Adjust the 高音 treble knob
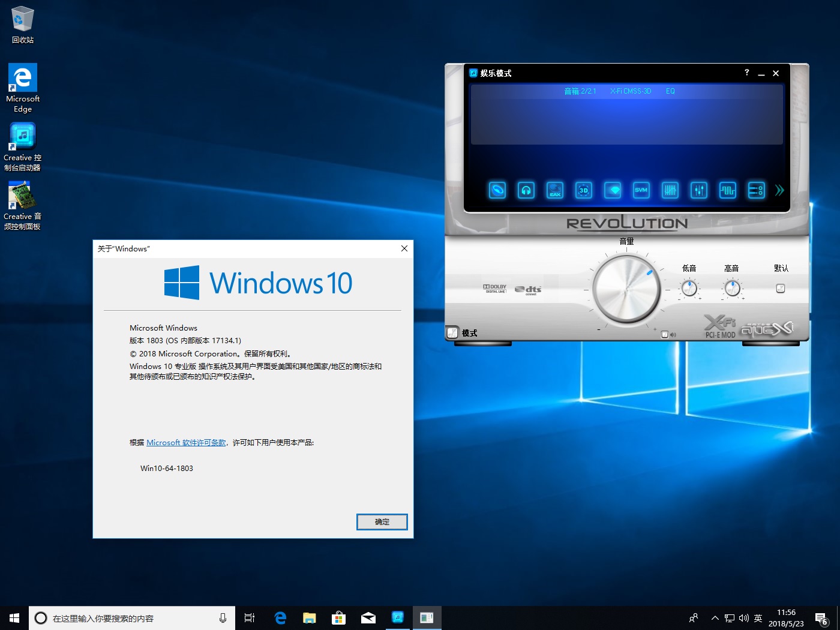This screenshot has height=630, width=840. click(x=732, y=289)
